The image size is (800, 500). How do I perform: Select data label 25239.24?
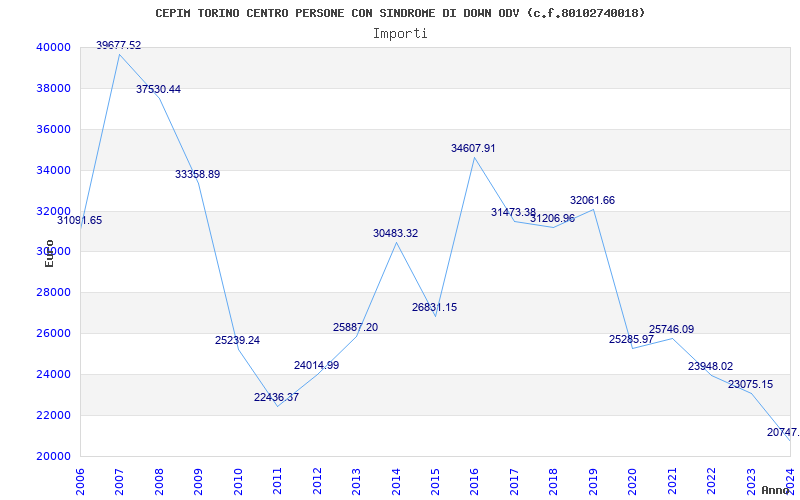tap(237, 340)
